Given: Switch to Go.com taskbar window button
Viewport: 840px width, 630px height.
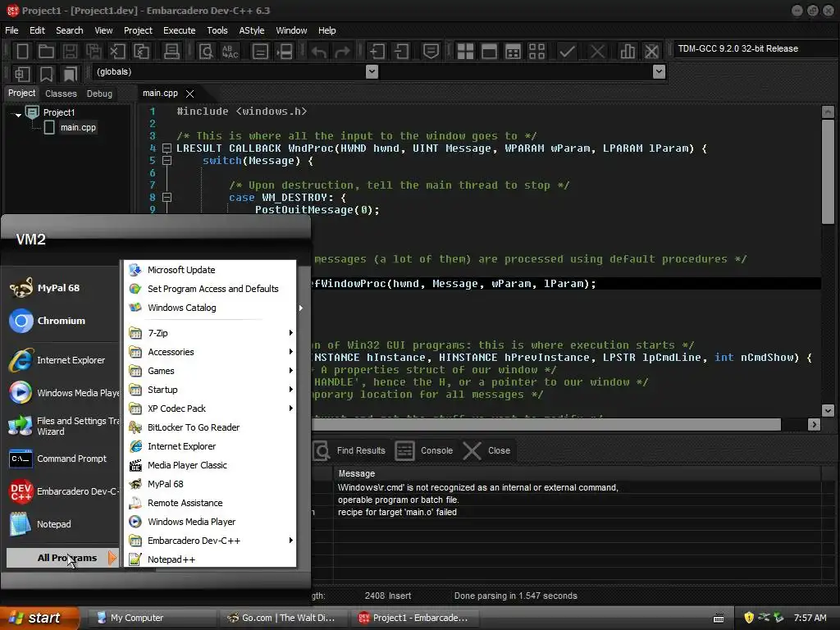Looking at the screenshot, I should [x=283, y=618].
